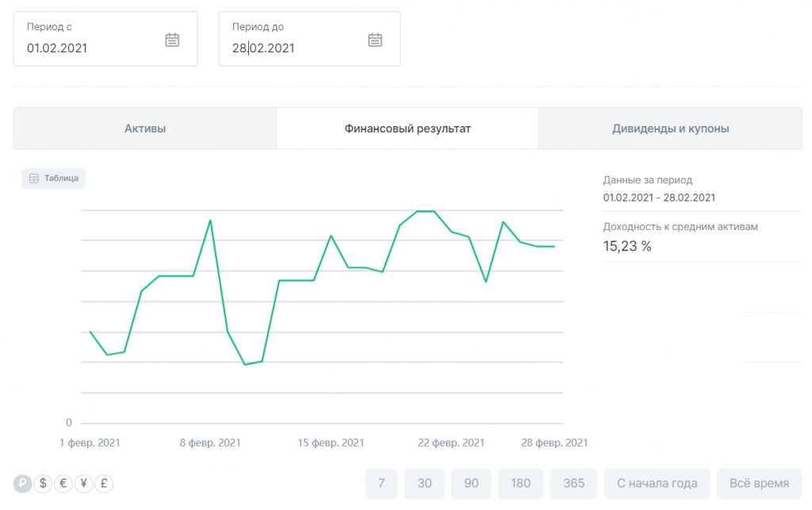Viewport: 812px width, 510px height.
Task: Switch currency to yen
Action: (x=84, y=483)
